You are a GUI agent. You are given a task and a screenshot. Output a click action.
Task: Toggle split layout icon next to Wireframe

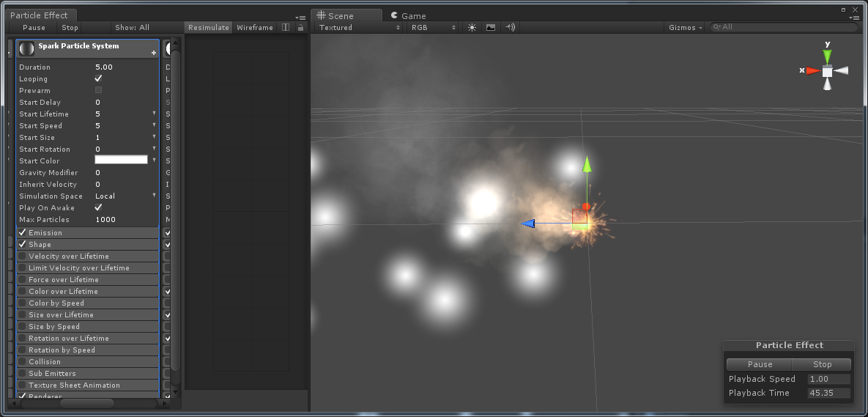286,27
